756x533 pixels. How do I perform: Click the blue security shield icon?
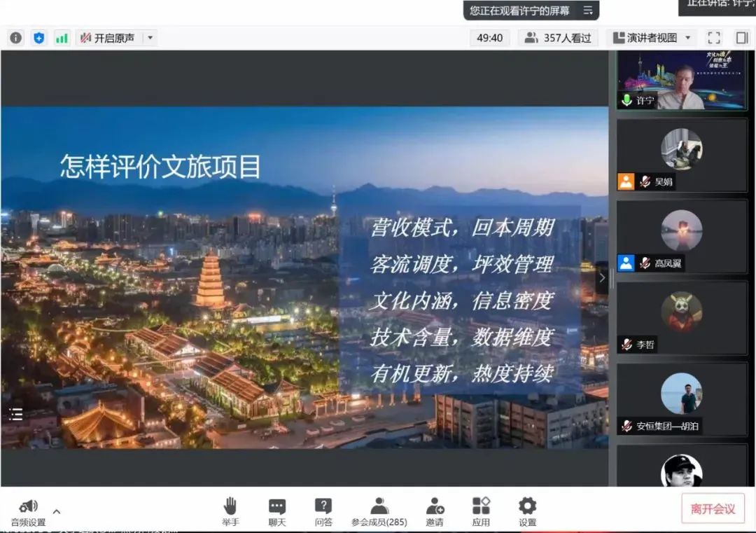coord(38,38)
